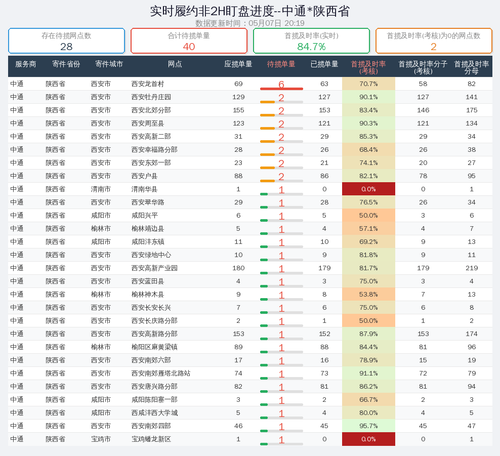Select the 西安牡丹庄园 station name
This screenshot has height=456, width=500.
pyautogui.click(x=151, y=97)
